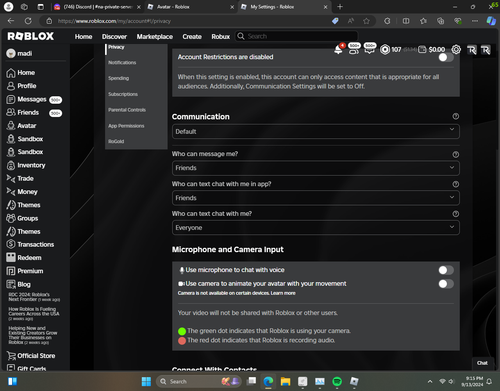Viewport: 500px width, 391px height.
Task: Select the Subscriptions settings tab
Action: point(123,94)
